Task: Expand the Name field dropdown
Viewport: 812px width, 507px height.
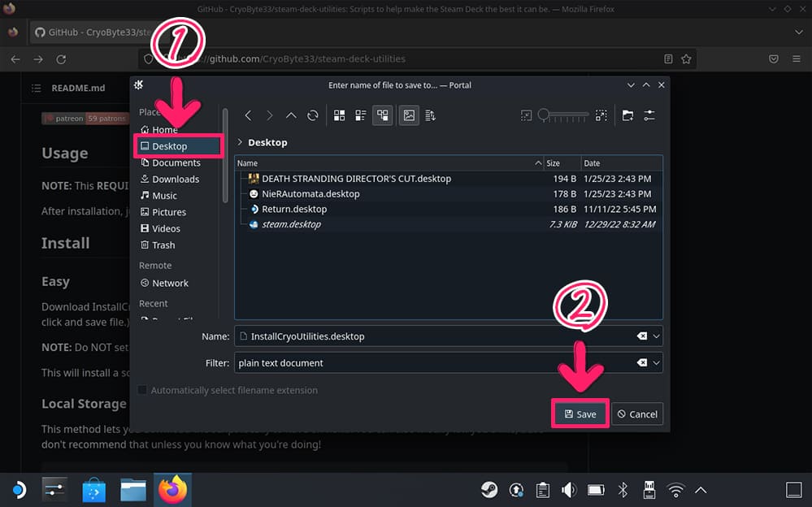Action: [656, 336]
